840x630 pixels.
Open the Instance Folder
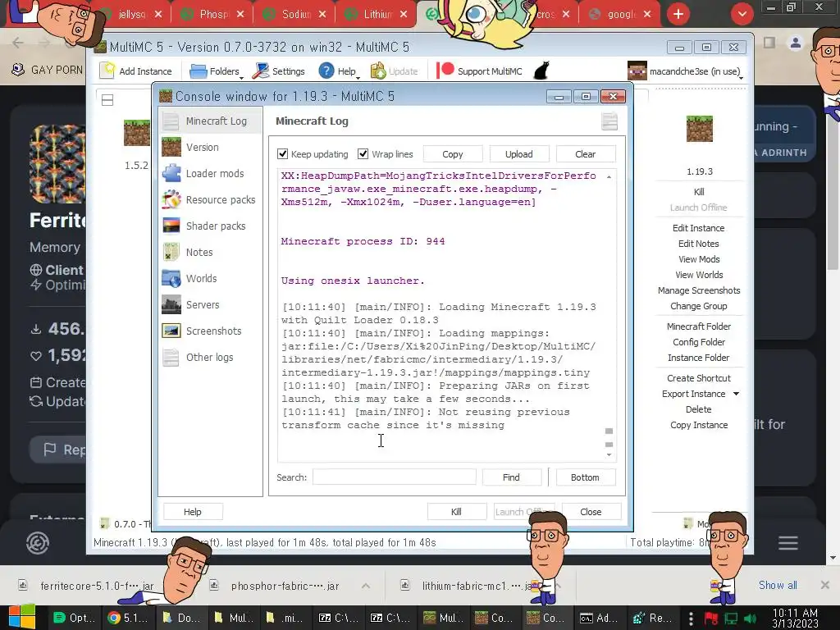point(699,358)
